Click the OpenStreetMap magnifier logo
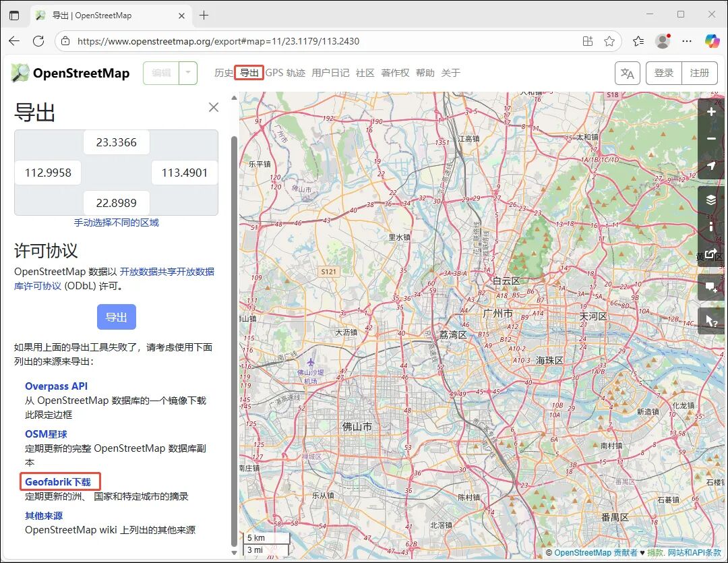728x563 pixels. tap(20, 73)
